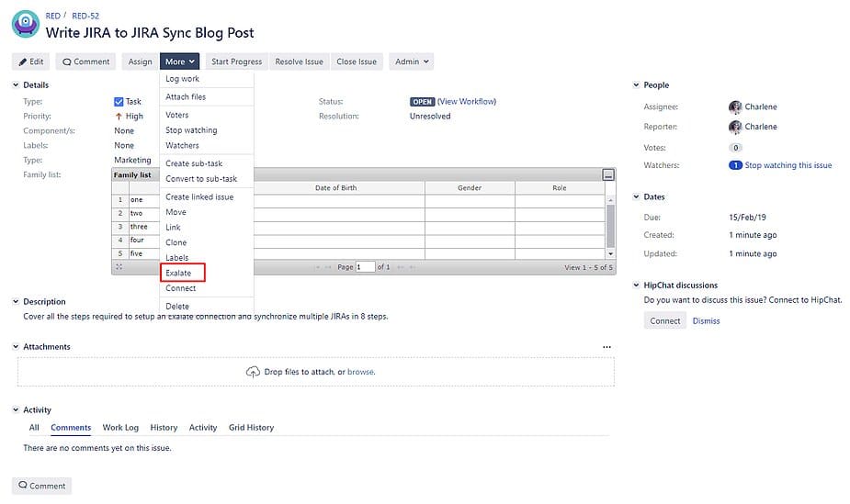Switch to the Comments tab

pos(71,428)
